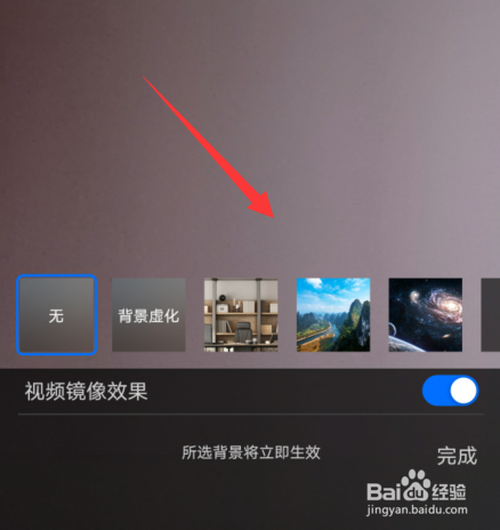
Task: Pick the office bookshelf virtual background
Action: tap(241, 315)
